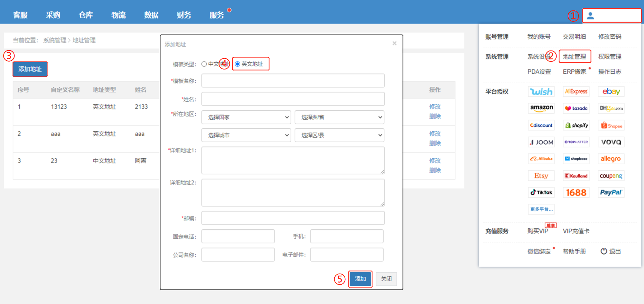Open the Tophatter platform authorization

coord(576,142)
